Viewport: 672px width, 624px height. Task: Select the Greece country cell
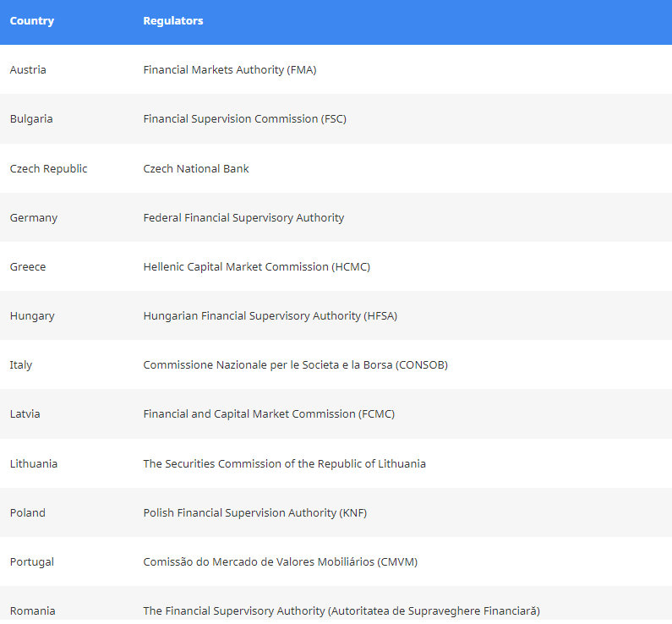pyautogui.click(x=28, y=267)
